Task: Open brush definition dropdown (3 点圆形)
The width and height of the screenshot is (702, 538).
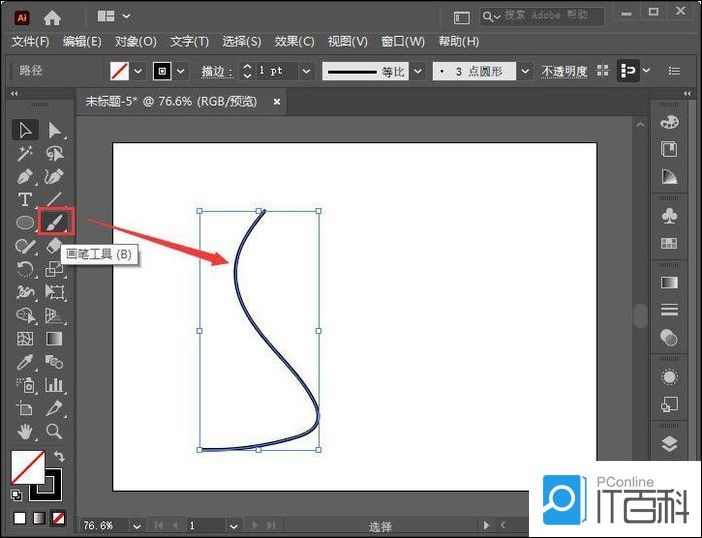Action: point(525,71)
